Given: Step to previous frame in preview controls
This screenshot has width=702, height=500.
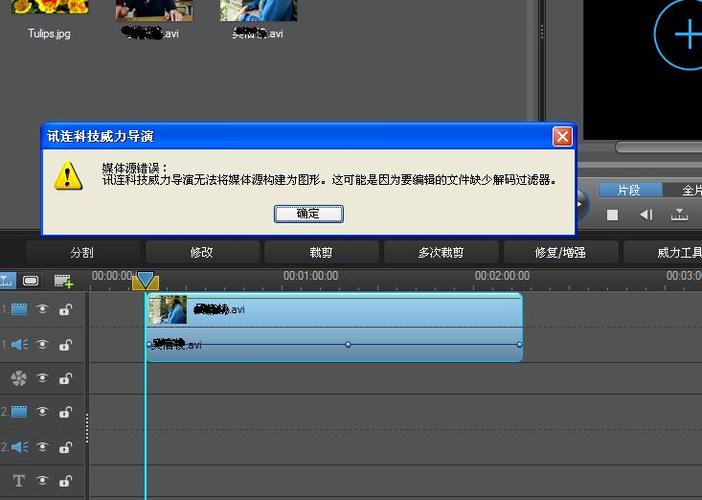Looking at the screenshot, I should 646,215.
